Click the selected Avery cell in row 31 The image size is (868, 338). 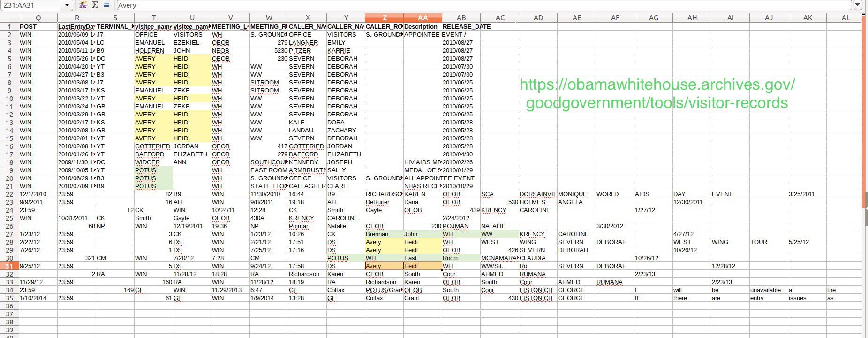click(384, 266)
